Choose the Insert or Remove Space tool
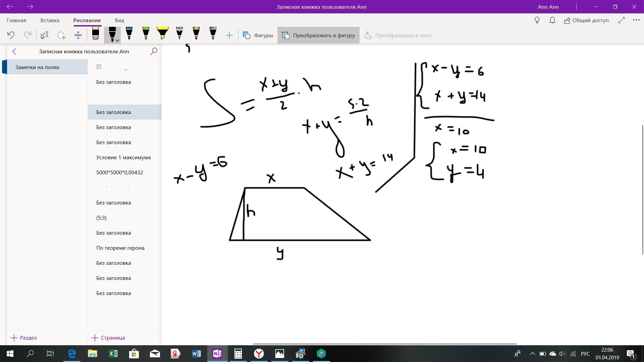 click(x=78, y=35)
